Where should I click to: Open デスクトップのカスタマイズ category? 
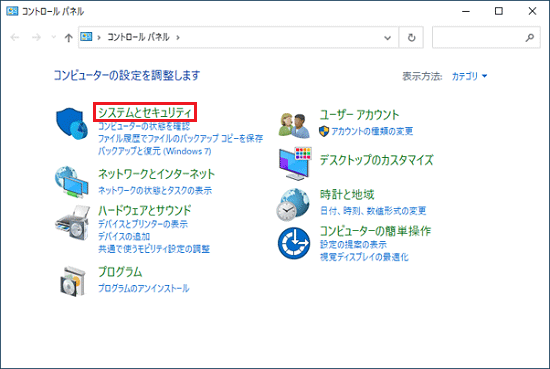click(x=376, y=160)
